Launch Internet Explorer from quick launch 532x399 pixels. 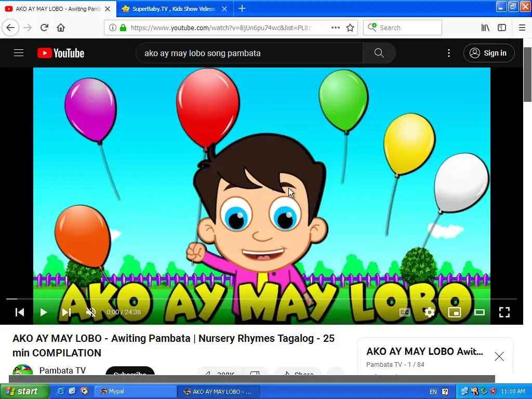coord(60,391)
